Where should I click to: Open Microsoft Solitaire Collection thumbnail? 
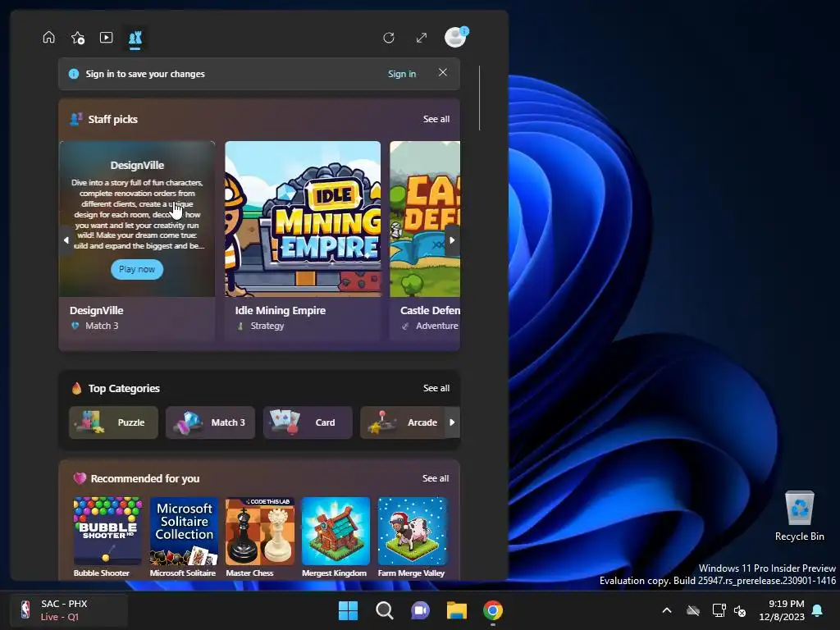coord(184,531)
